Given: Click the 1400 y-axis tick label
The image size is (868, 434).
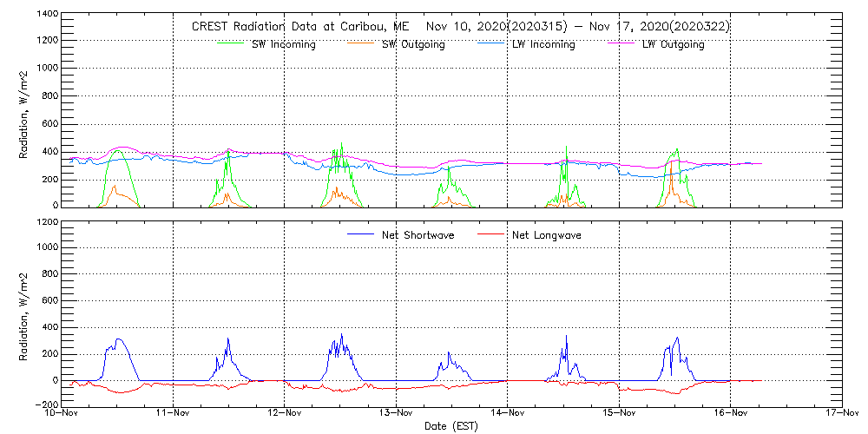Looking at the screenshot, I should 48,16.
